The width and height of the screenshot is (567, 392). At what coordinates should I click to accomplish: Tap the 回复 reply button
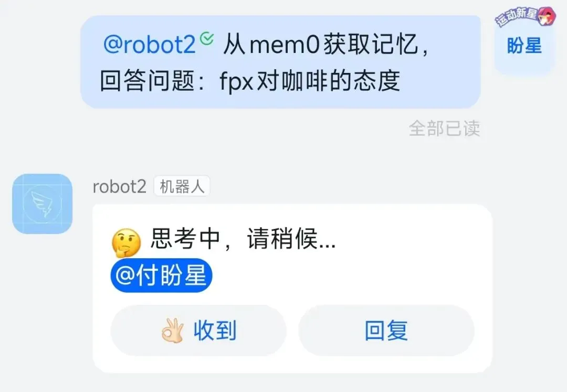[x=386, y=331]
